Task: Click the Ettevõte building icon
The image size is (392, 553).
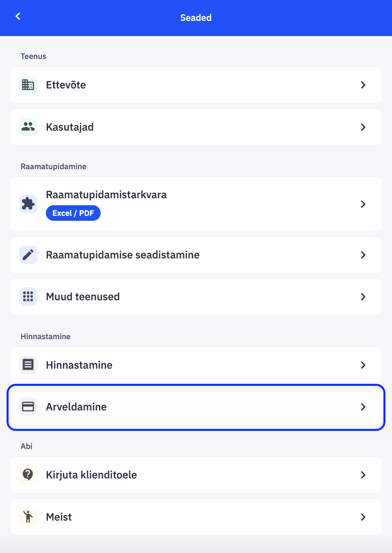Action: pos(28,85)
